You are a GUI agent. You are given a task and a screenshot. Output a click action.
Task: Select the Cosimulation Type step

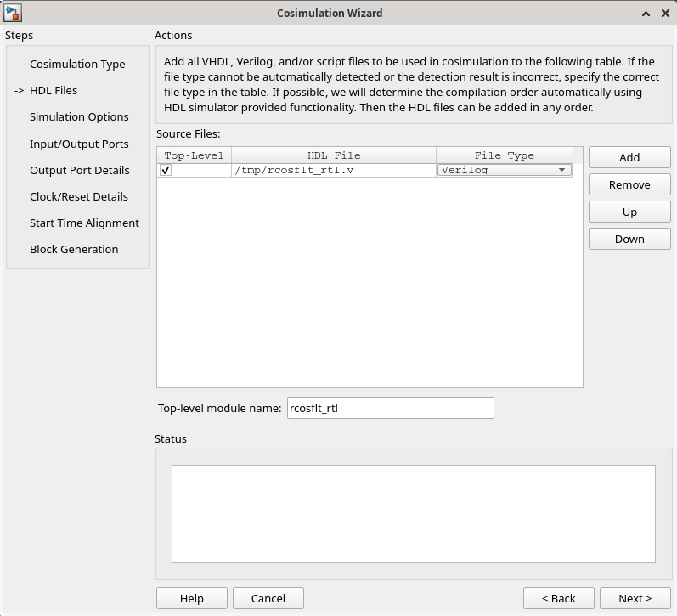[77, 64]
